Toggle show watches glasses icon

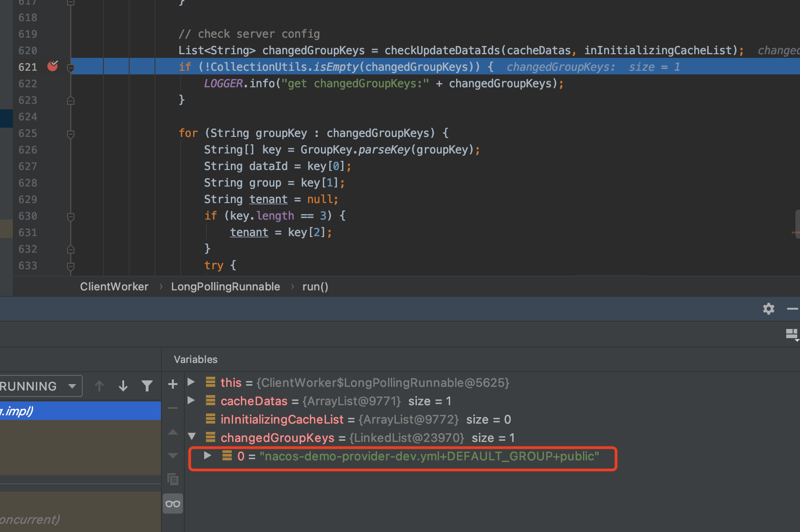173,504
